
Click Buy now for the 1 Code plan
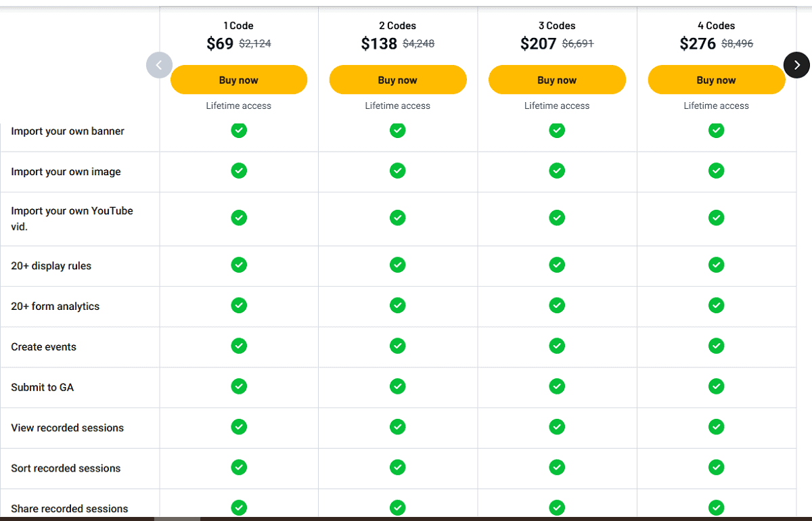(239, 79)
